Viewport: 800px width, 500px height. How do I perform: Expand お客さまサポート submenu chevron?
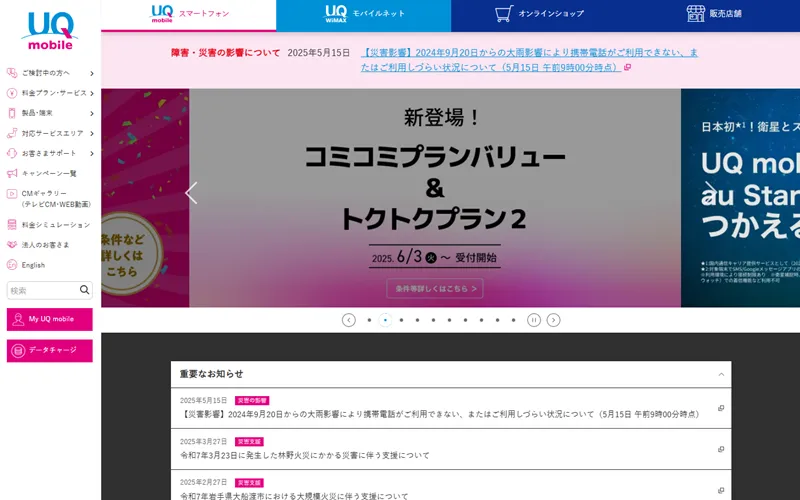92,154
